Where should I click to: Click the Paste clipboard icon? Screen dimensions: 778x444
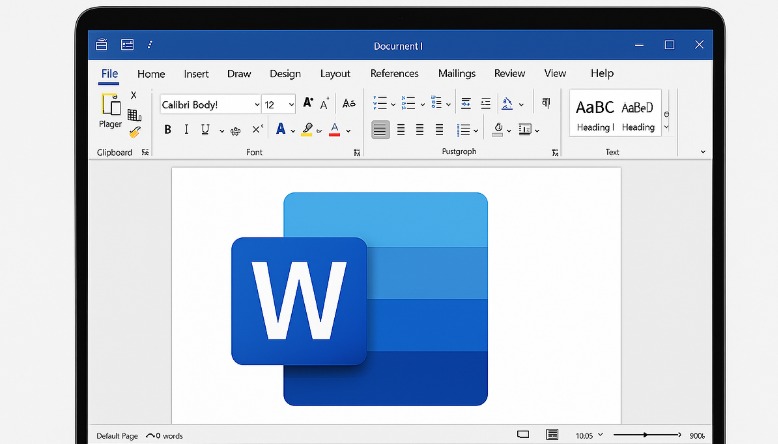point(110,105)
